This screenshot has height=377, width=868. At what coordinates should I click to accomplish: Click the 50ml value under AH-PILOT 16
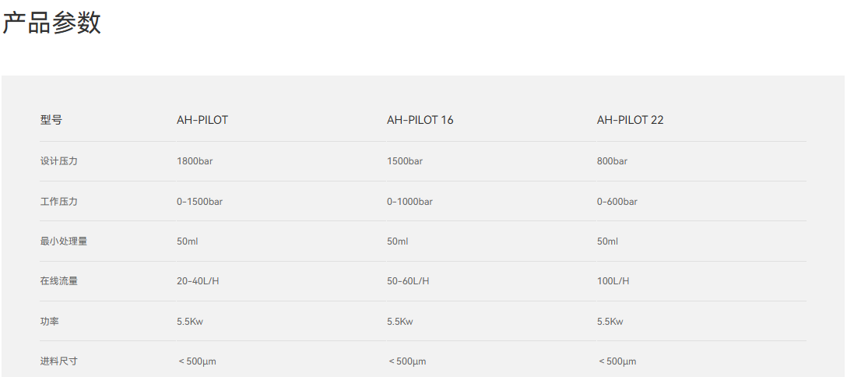click(x=397, y=241)
